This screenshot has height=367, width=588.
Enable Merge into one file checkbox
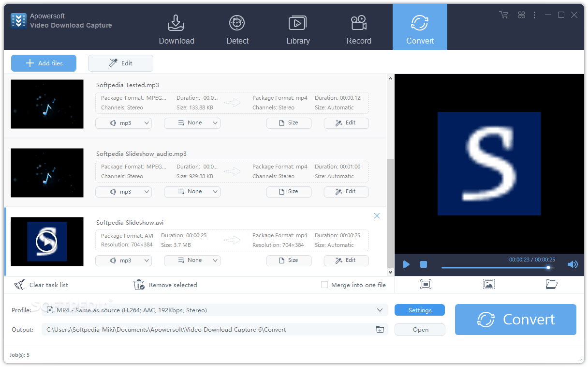click(x=324, y=285)
